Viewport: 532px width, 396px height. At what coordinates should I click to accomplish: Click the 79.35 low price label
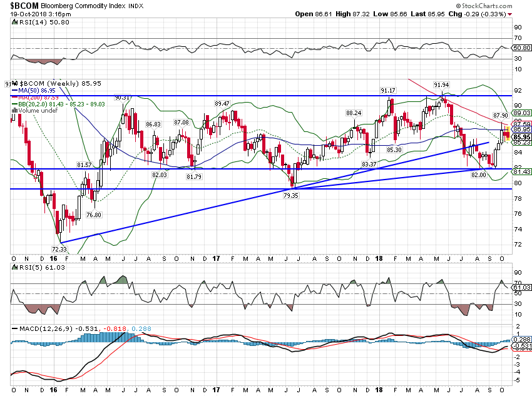tap(291, 195)
